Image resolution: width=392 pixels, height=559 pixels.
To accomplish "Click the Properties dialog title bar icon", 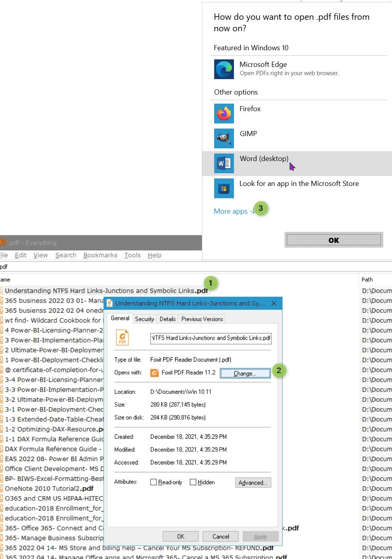I will [x=110, y=303].
